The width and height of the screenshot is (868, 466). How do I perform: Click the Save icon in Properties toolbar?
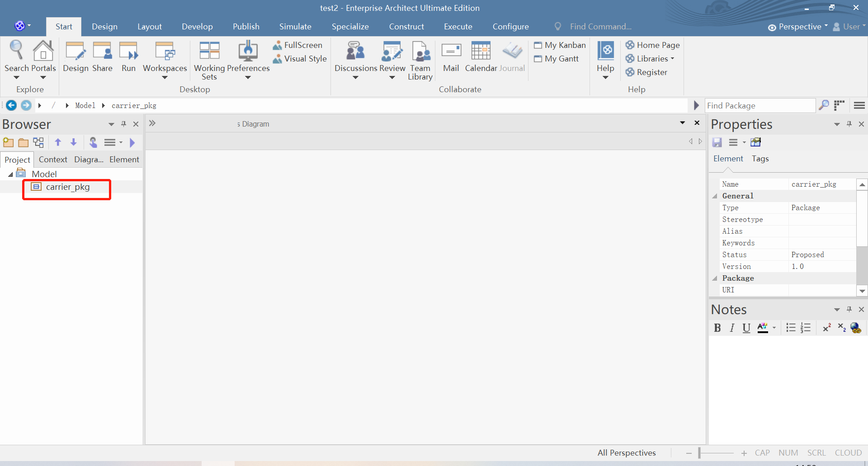pyautogui.click(x=717, y=143)
